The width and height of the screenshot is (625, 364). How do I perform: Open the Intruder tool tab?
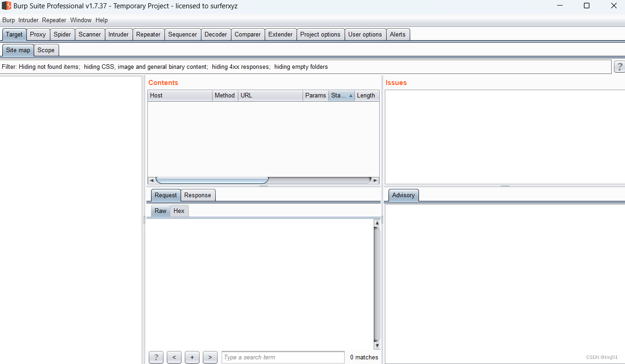coord(119,34)
